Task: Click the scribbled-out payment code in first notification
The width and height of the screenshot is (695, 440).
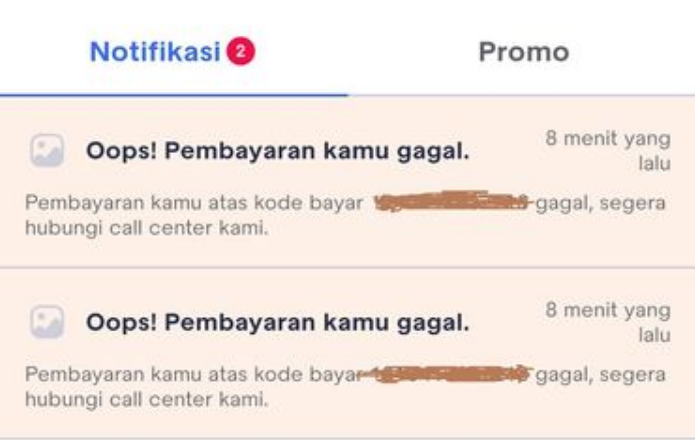Action: [452, 202]
